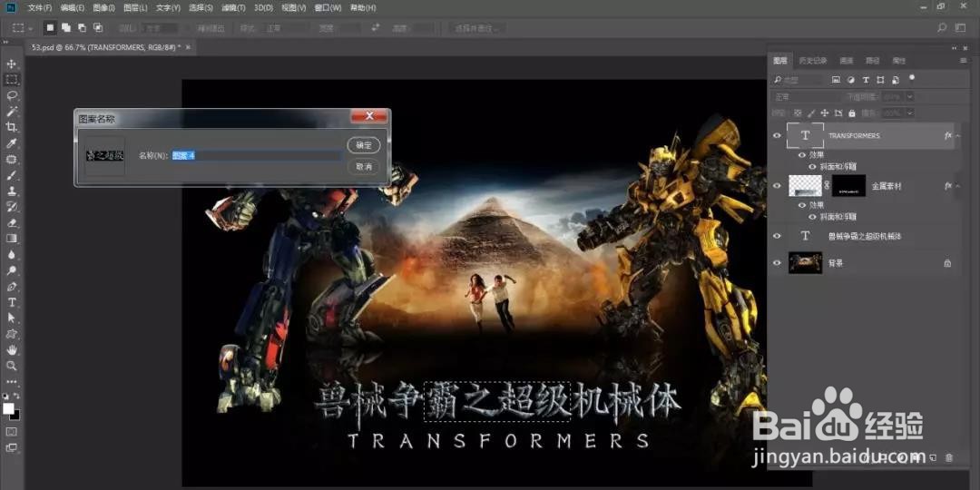The height and width of the screenshot is (490, 980).
Task: Select Add to Selection mode
Action: 65,27
